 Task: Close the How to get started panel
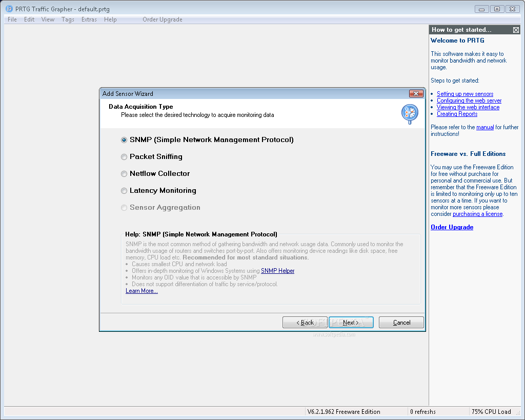click(516, 30)
